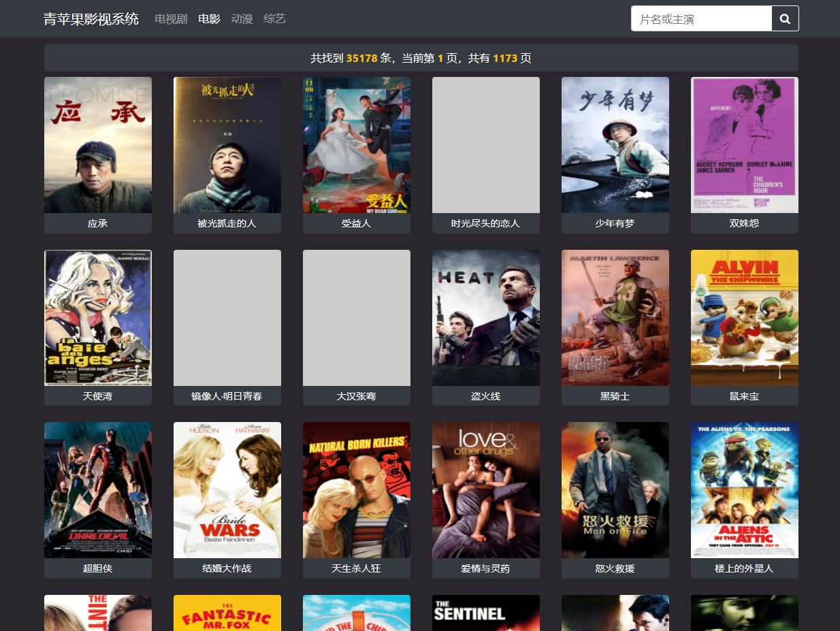Viewport: 840px width, 631px height.
Task: Click the 双姝怨 title text
Action: pyautogui.click(x=745, y=223)
